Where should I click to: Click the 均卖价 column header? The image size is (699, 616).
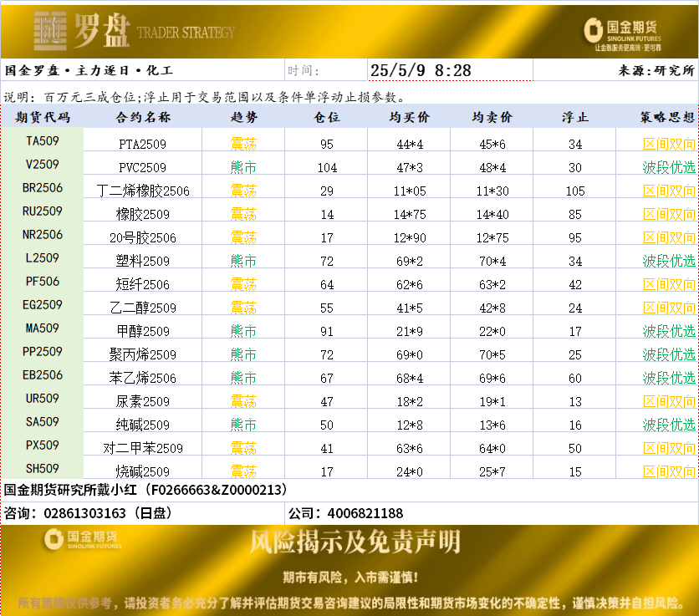pos(492,117)
